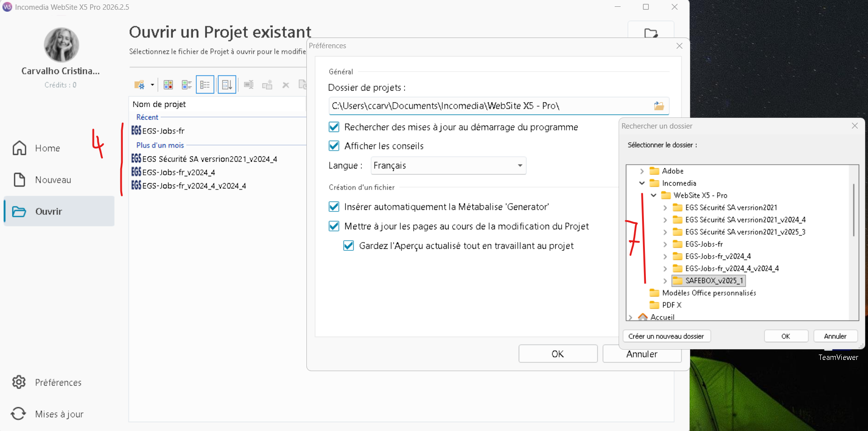
Task: Click the Mises à jour refresh icon
Action: [19, 414]
